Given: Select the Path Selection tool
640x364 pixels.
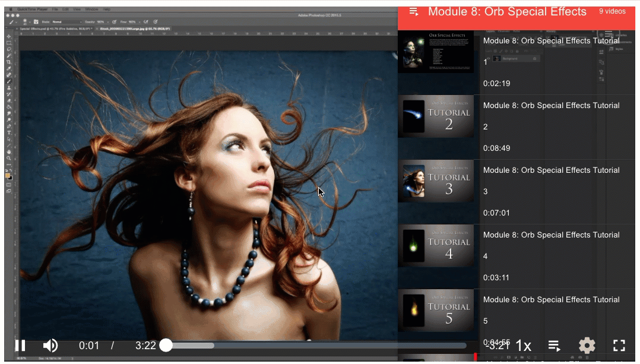Looking at the screenshot, I should click(x=8, y=139).
